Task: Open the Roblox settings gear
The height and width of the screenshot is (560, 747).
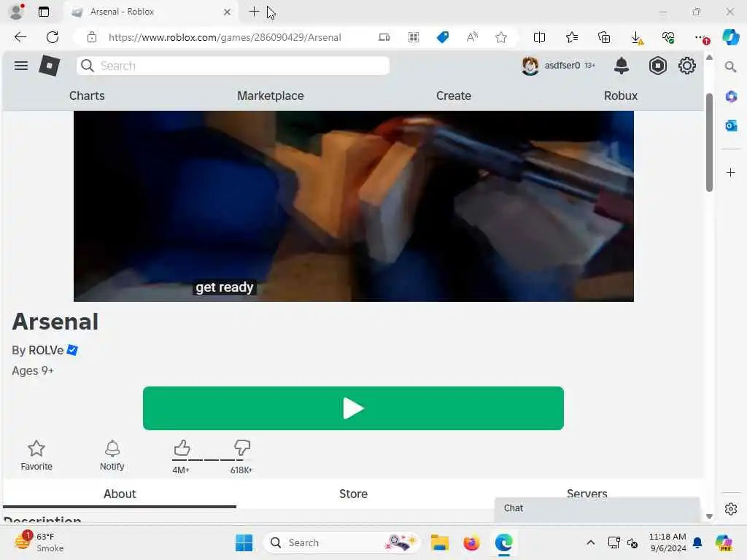Action: (687, 66)
